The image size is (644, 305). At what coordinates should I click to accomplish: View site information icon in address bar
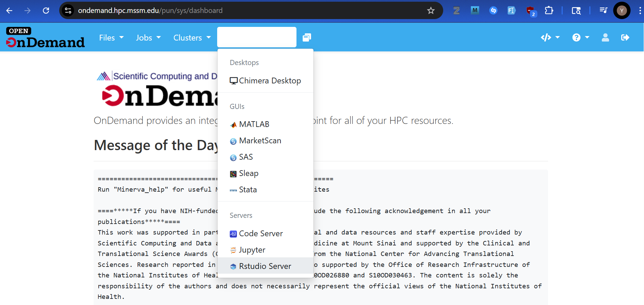point(68,11)
